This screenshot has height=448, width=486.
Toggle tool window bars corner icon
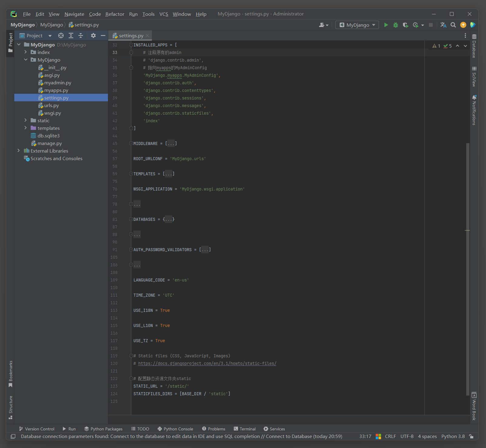13,436
